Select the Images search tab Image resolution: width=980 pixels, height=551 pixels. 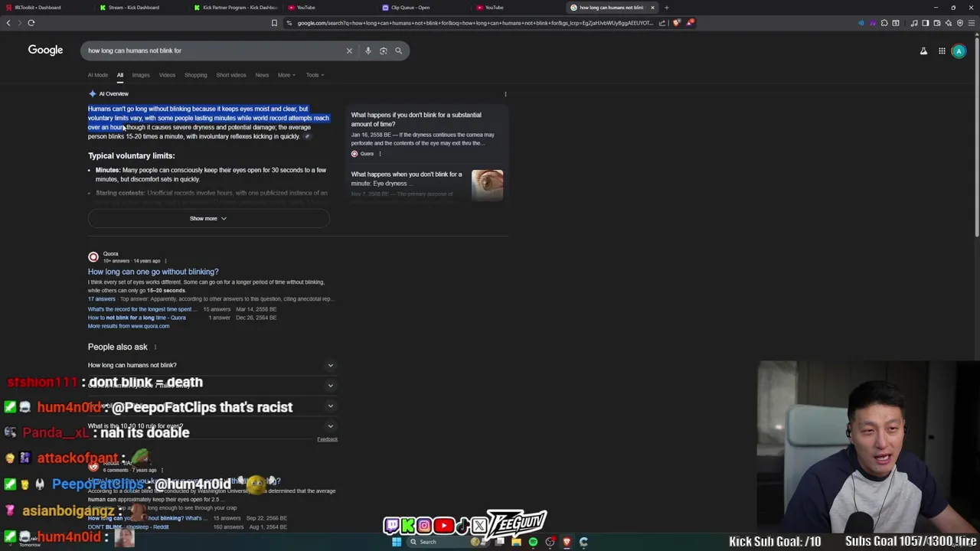tap(141, 75)
